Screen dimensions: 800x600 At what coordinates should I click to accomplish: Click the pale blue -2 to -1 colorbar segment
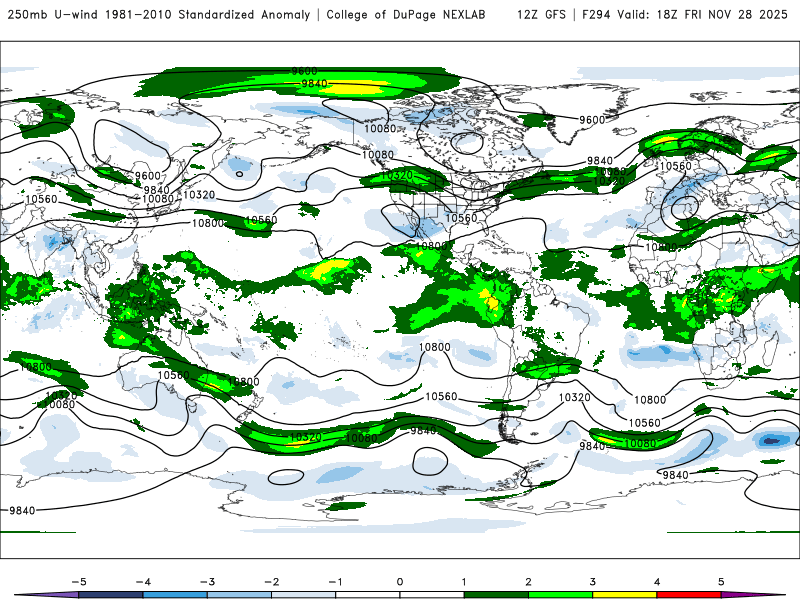click(304, 595)
